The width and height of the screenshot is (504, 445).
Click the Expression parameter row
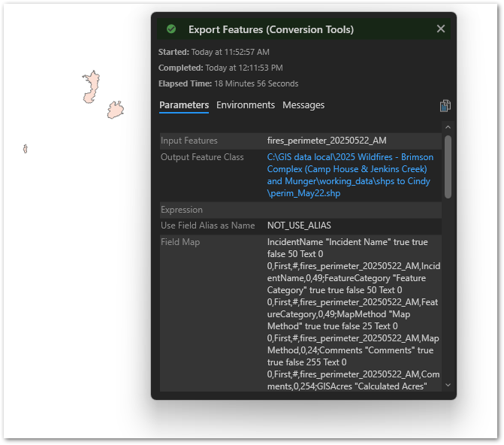click(x=300, y=210)
